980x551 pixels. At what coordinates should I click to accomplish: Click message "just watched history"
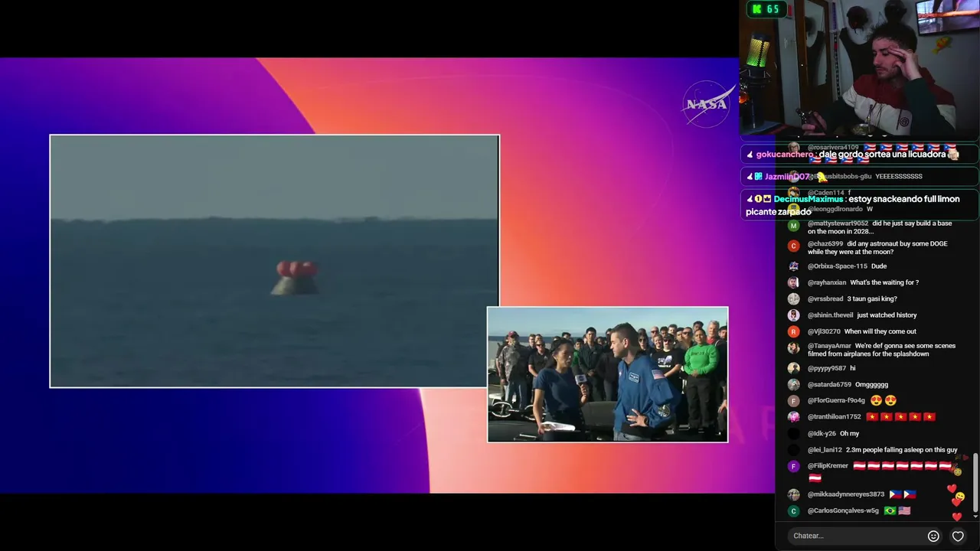click(x=887, y=315)
